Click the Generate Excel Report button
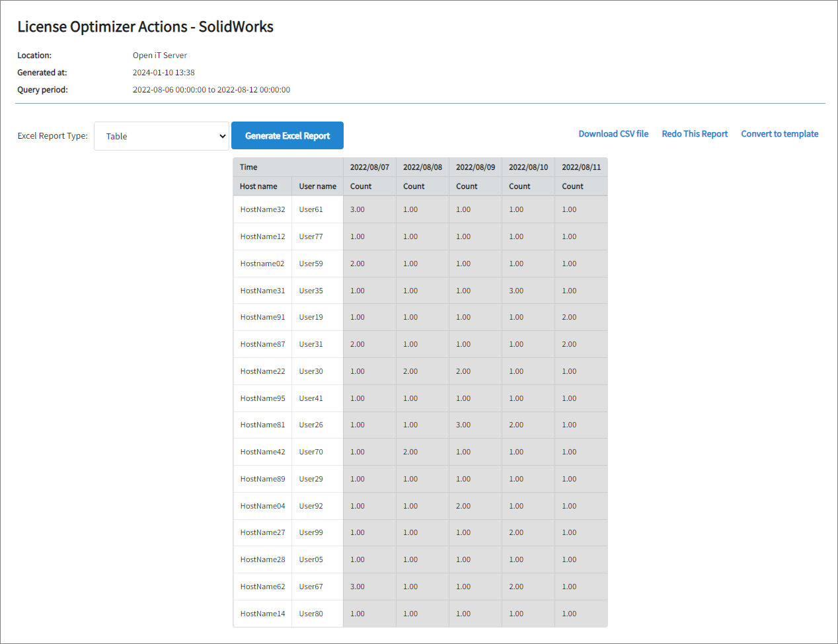 tap(287, 135)
